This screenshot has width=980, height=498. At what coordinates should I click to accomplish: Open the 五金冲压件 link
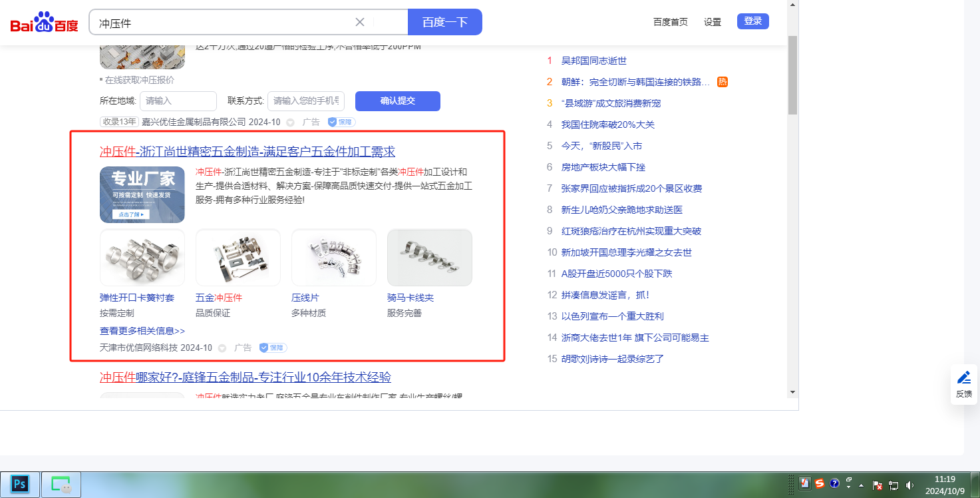219,298
